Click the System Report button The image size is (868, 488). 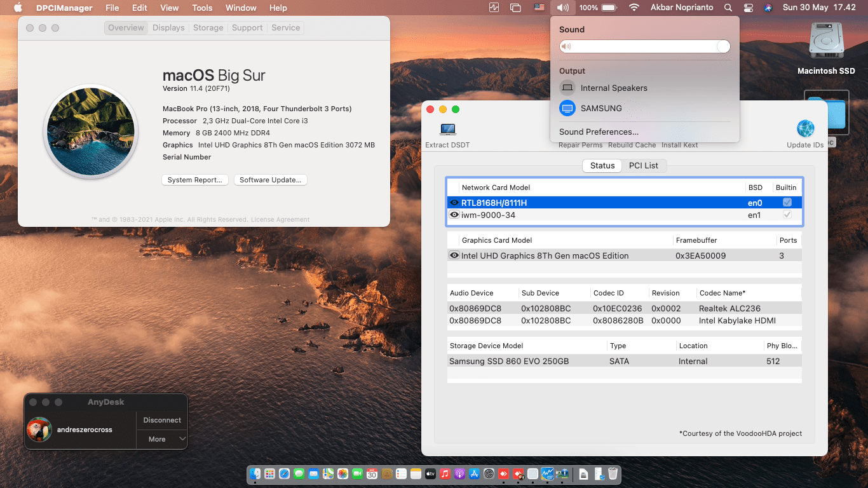pyautogui.click(x=194, y=180)
